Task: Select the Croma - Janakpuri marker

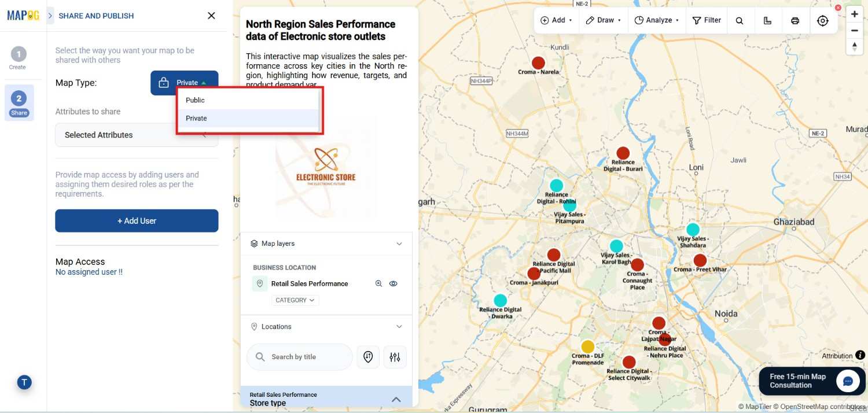Action: (x=534, y=274)
